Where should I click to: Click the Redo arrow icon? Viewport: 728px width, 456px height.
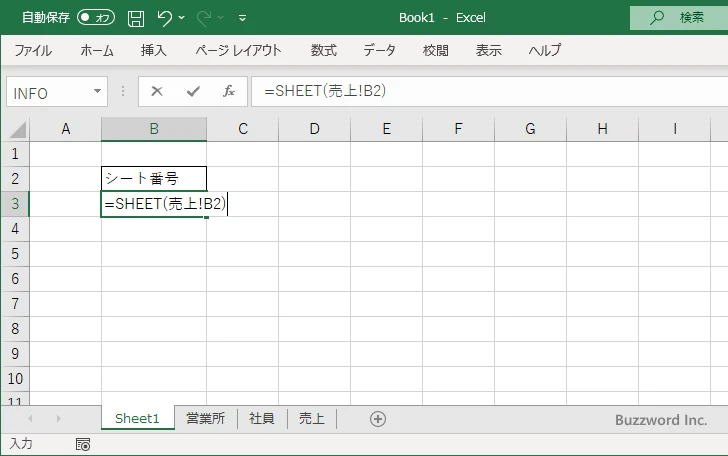204,18
